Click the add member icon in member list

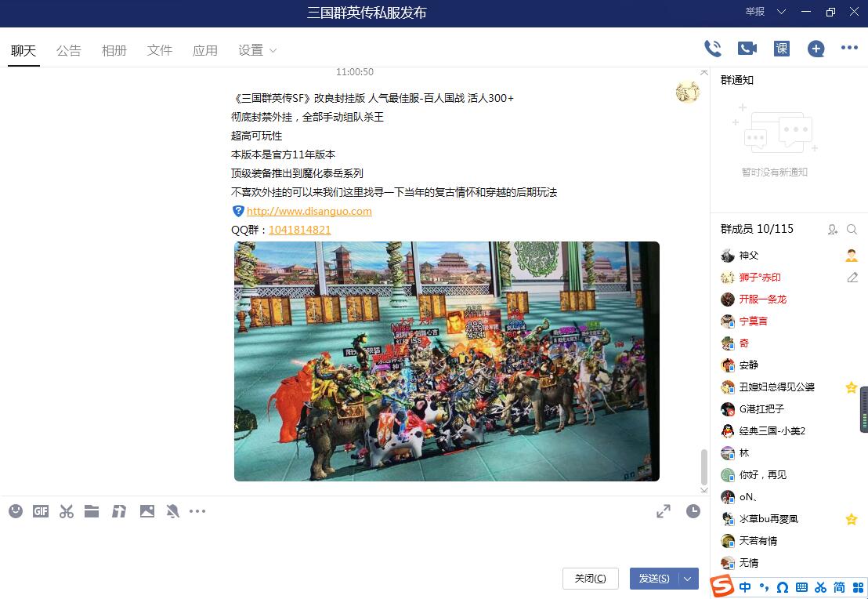coord(833,230)
